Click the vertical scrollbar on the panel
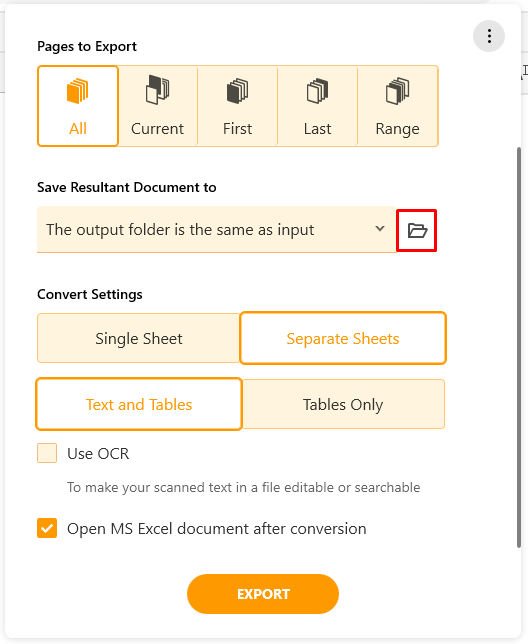Screen dimensions: 528x644 coord(519,347)
